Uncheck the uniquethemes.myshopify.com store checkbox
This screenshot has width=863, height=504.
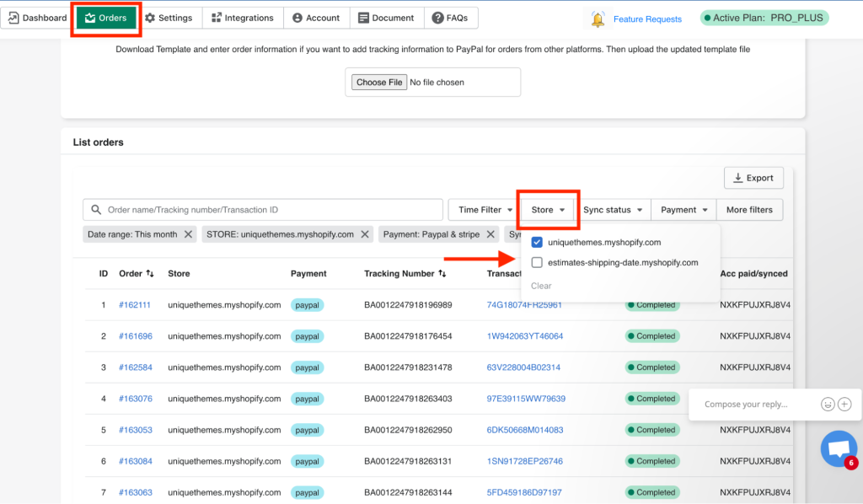[x=537, y=242]
